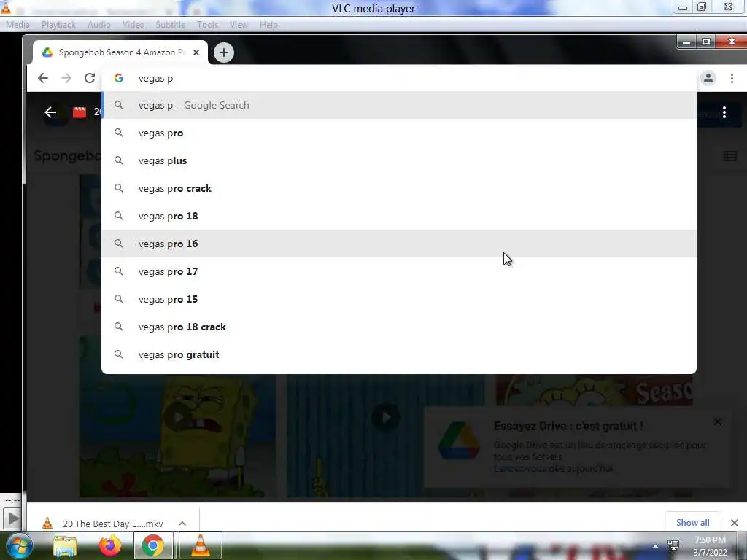Choose the 'vegas pro' suggestion
Screen dimensions: 747x560
399,133
